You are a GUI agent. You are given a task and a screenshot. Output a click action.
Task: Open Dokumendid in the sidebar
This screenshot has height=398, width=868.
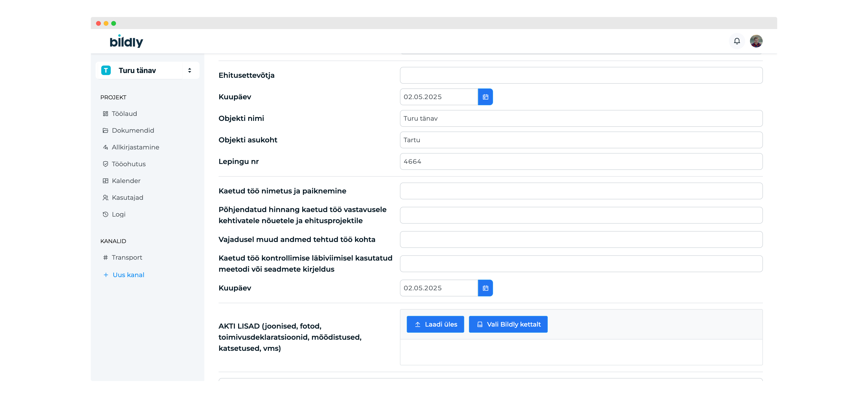(x=128, y=131)
